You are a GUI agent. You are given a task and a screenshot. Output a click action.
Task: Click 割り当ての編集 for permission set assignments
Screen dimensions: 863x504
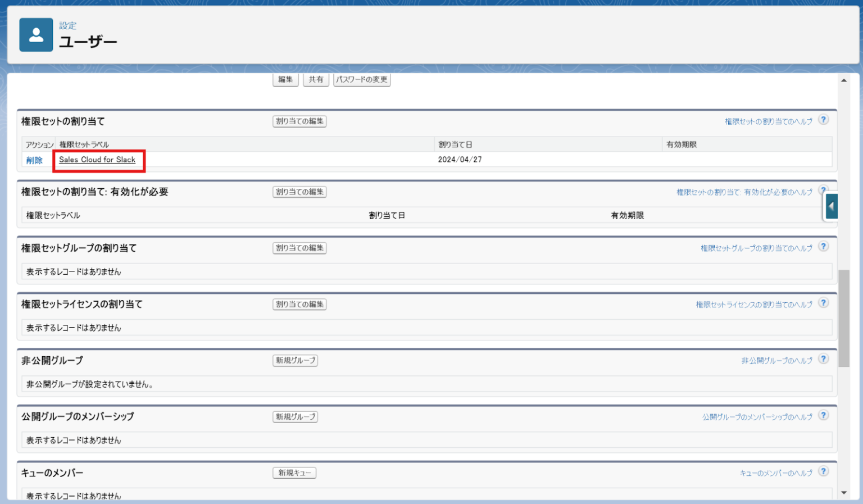[x=299, y=121]
